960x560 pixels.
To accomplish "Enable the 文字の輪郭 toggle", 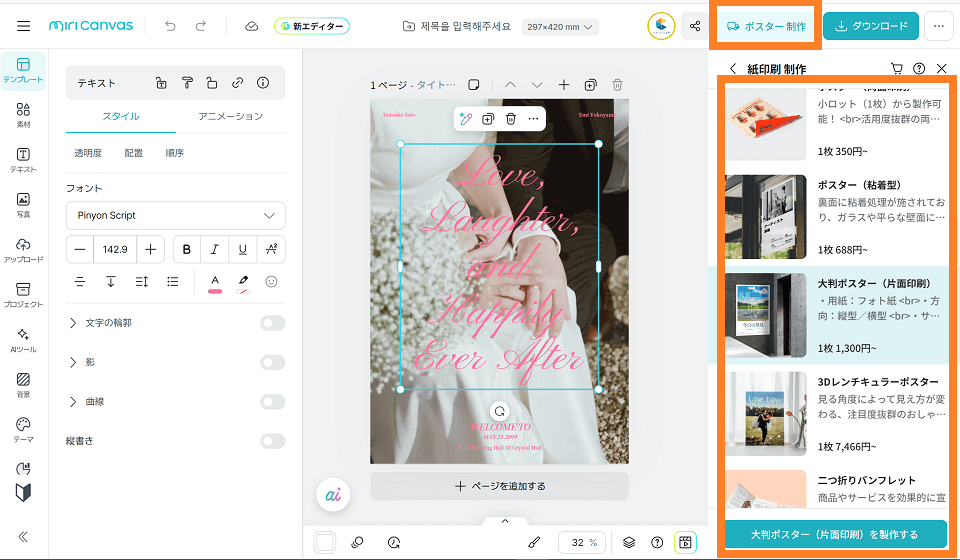I will tap(272, 323).
